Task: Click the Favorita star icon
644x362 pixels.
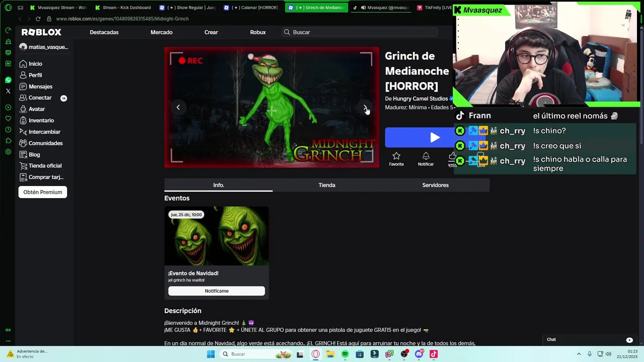Action: 396,156
